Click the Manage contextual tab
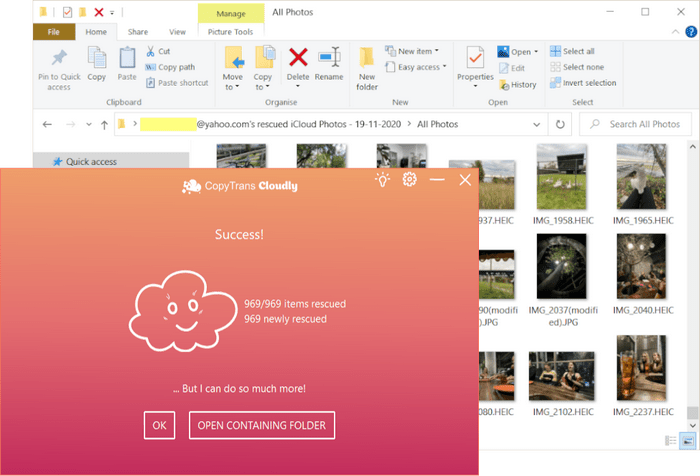 (231, 13)
